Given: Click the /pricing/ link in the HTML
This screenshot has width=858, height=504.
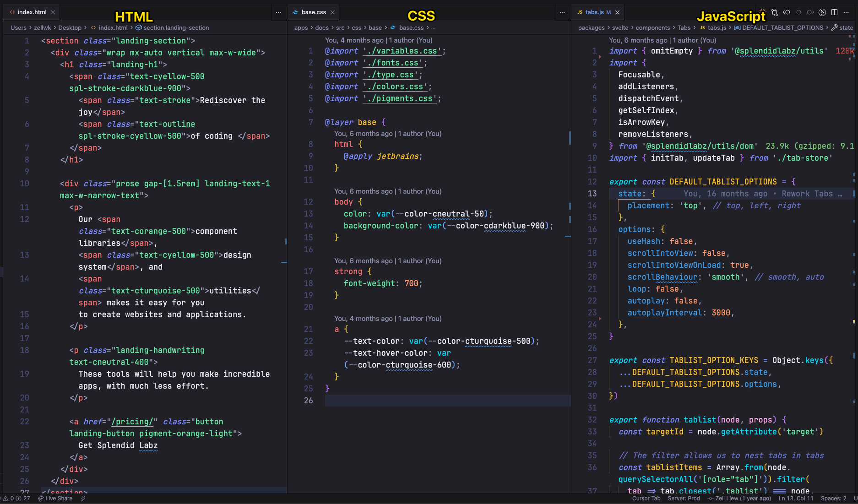Looking at the screenshot, I should pos(131,421).
